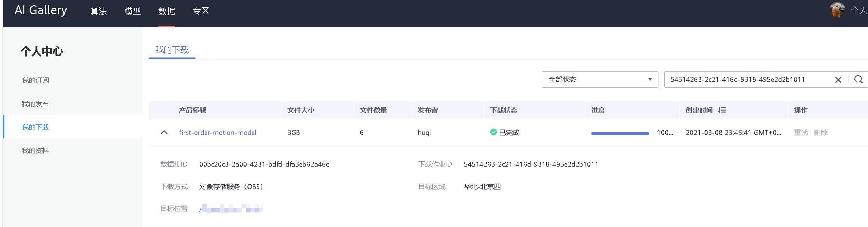Viewport: 868px width, 227px height.
Task: Open 我的订阅 in sidebar
Action: [35, 80]
